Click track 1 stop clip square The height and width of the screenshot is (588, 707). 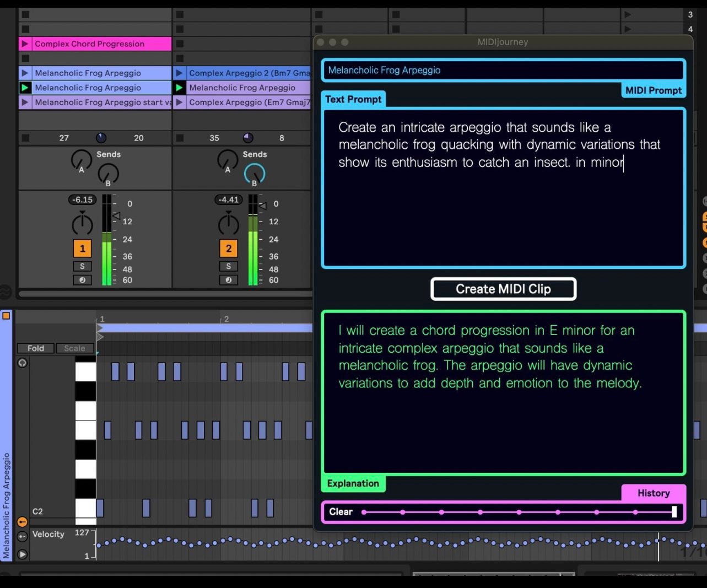(25, 138)
